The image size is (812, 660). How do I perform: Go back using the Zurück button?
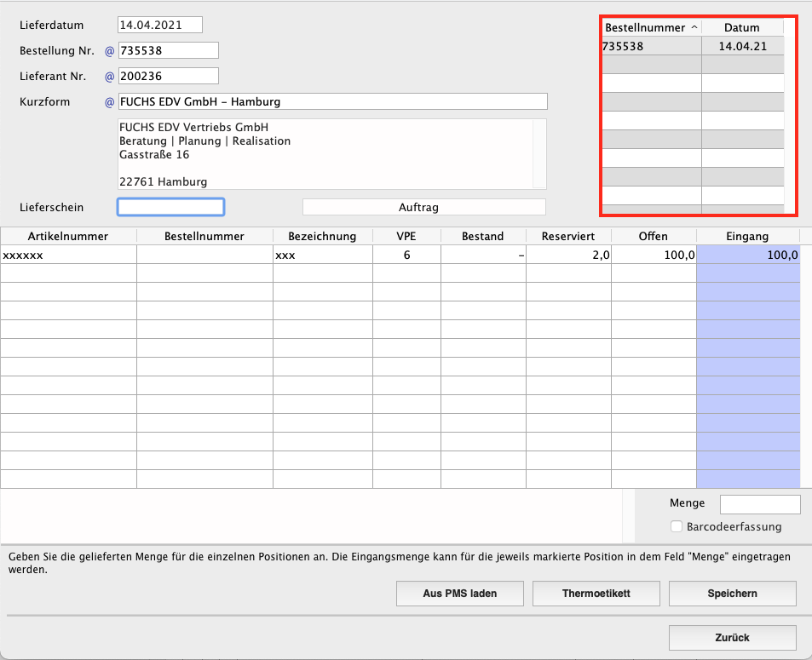732,637
